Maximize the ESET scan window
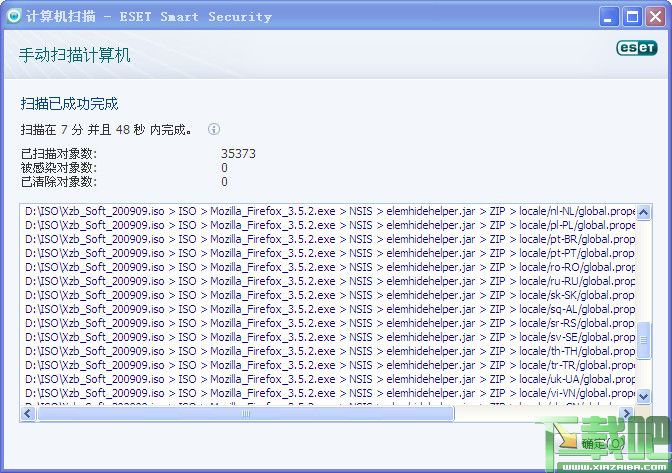Viewport: 672px width, 473px height. (x=632, y=17)
